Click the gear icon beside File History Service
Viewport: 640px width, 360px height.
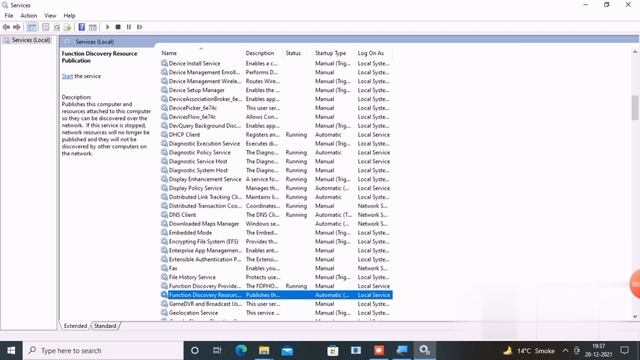[x=164, y=277]
